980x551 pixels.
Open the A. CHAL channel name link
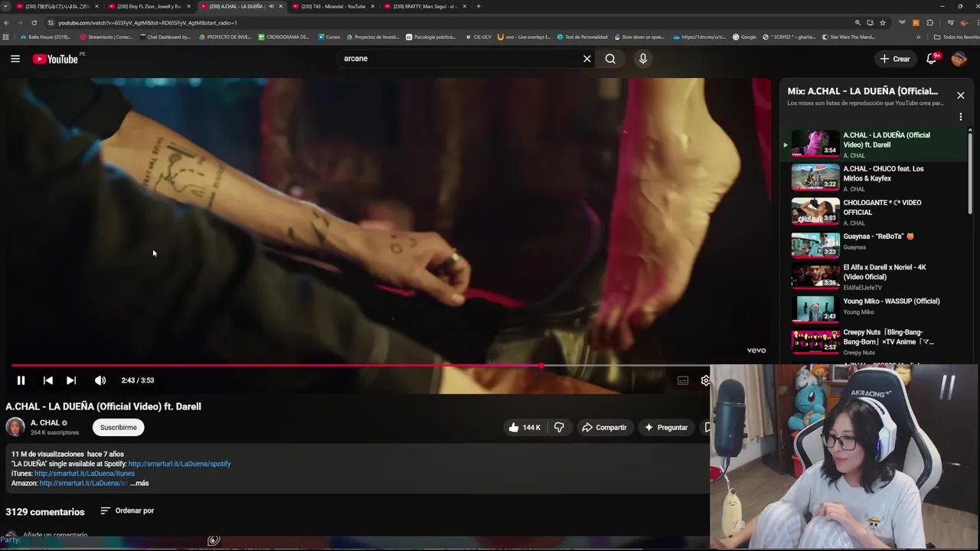(x=45, y=422)
